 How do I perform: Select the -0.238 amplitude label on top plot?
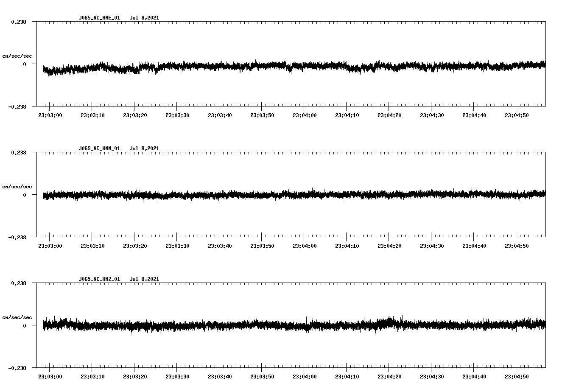pos(17,107)
